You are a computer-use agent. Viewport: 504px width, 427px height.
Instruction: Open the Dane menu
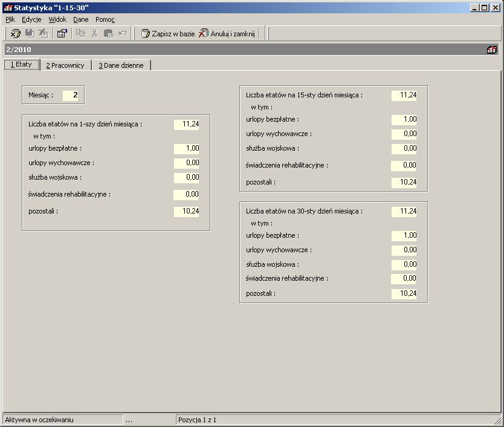[x=81, y=19]
